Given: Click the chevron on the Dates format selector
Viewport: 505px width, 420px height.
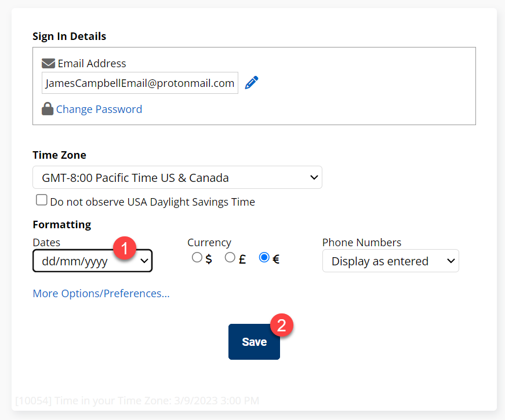Looking at the screenshot, I should pyautogui.click(x=144, y=261).
